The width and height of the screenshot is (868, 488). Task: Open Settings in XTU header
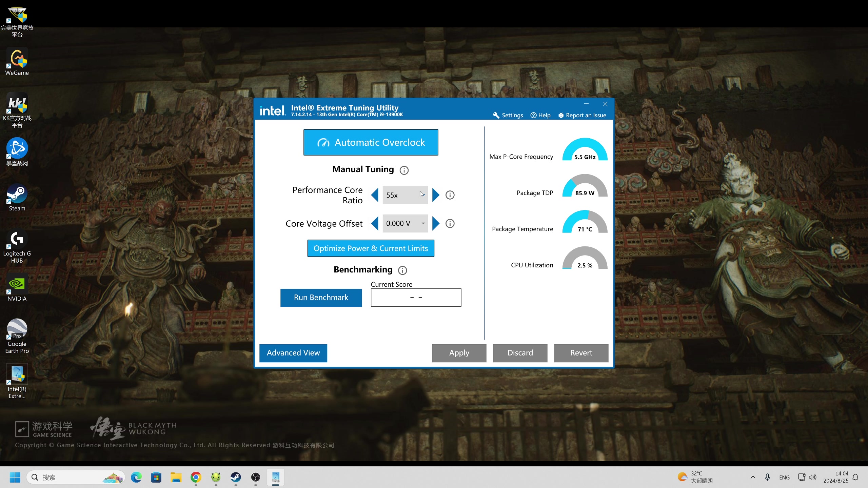tap(508, 115)
